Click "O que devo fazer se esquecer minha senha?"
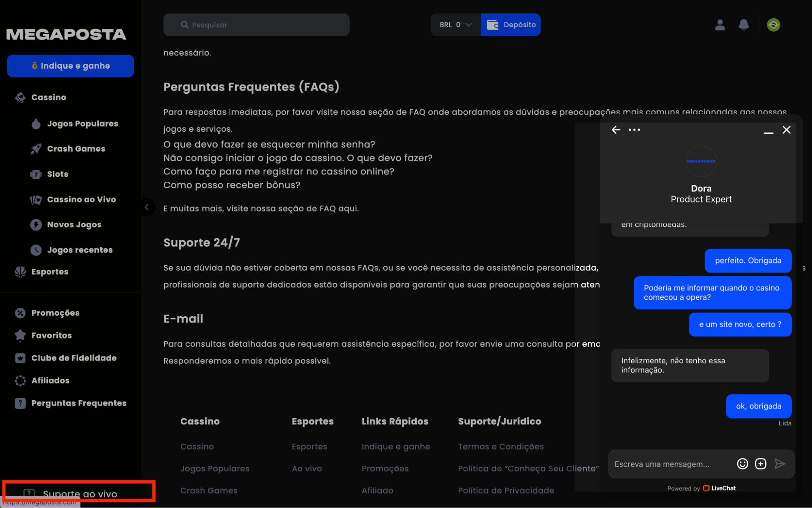The height and width of the screenshot is (508, 812). (x=269, y=144)
